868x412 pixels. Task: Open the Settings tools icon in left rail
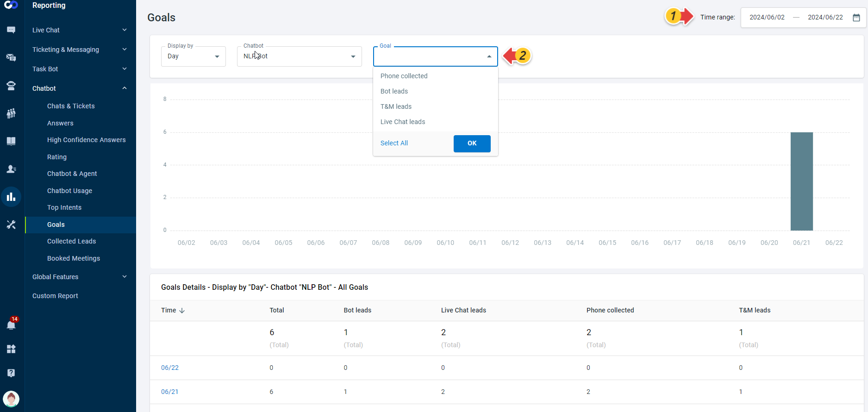click(11, 225)
